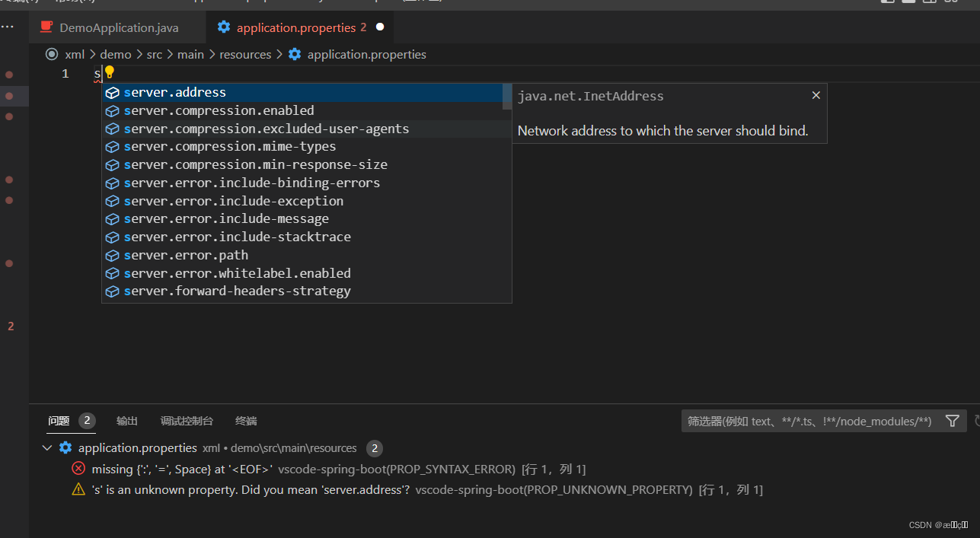The width and height of the screenshot is (980, 538).
Task: Click the gear icon in problems file row
Action: point(65,448)
